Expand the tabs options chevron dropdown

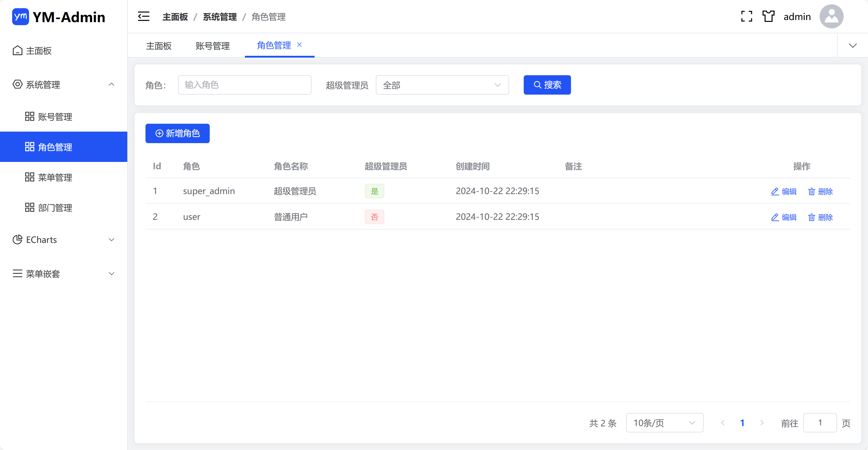coord(852,45)
